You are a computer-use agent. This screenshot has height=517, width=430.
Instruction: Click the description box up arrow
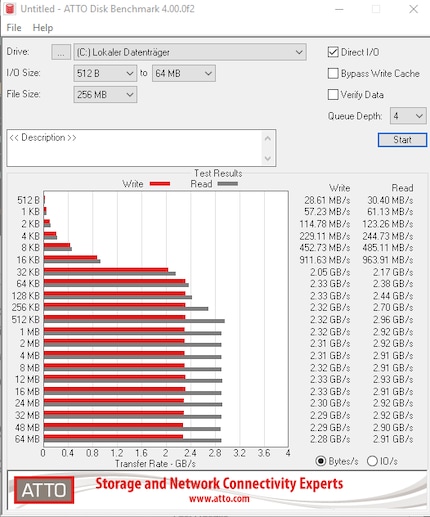[268, 138]
